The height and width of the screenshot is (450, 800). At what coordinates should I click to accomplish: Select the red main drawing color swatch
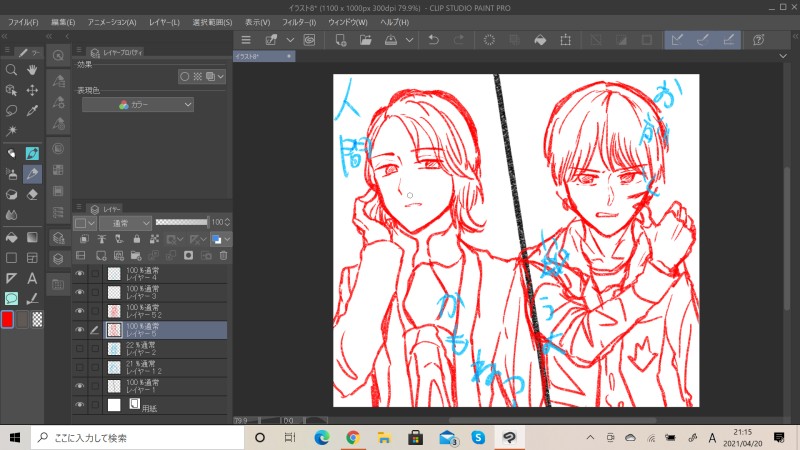[7, 319]
